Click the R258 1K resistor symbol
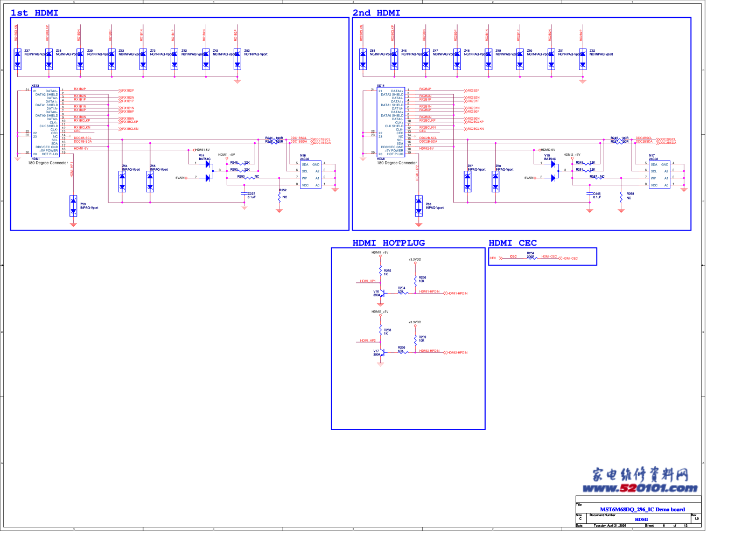Image resolution: width=756 pixels, height=535 pixels. point(380,330)
